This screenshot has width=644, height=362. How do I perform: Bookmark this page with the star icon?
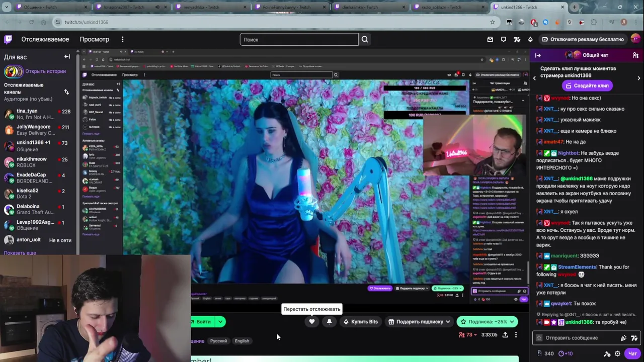[x=493, y=22]
